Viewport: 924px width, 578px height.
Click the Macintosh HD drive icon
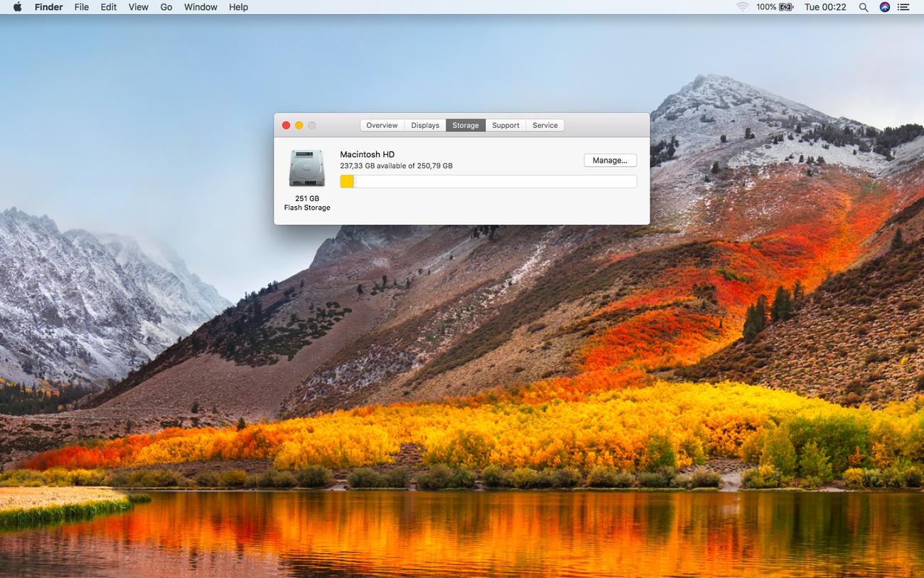point(307,168)
